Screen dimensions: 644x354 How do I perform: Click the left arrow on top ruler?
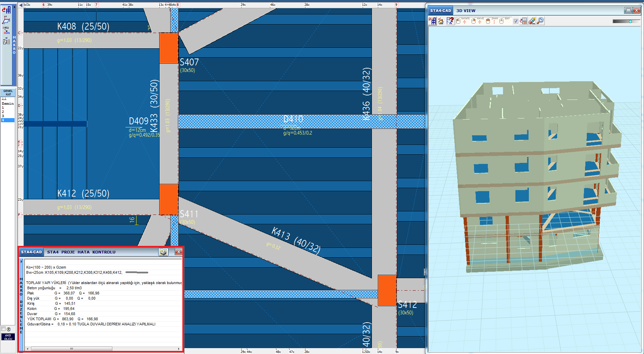point(21,5)
